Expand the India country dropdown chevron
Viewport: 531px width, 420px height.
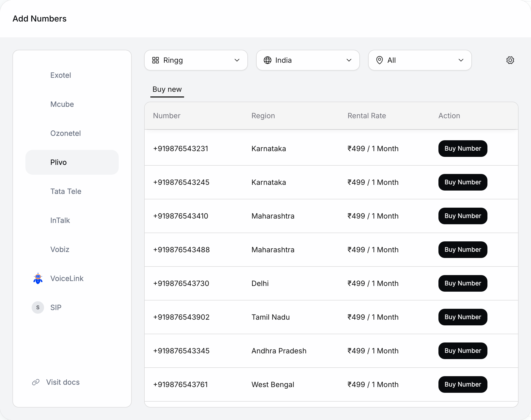[x=349, y=60]
